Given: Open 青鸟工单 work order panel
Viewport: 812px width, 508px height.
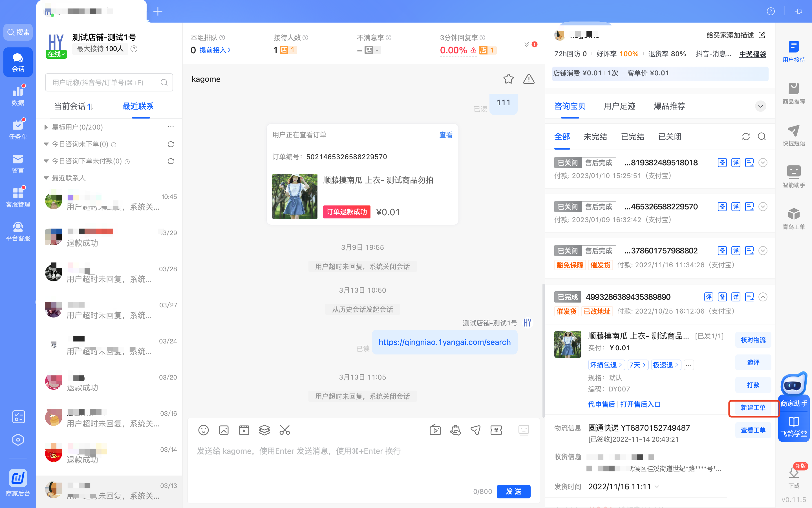Looking at the screenshot, I should tap(794, 219).
